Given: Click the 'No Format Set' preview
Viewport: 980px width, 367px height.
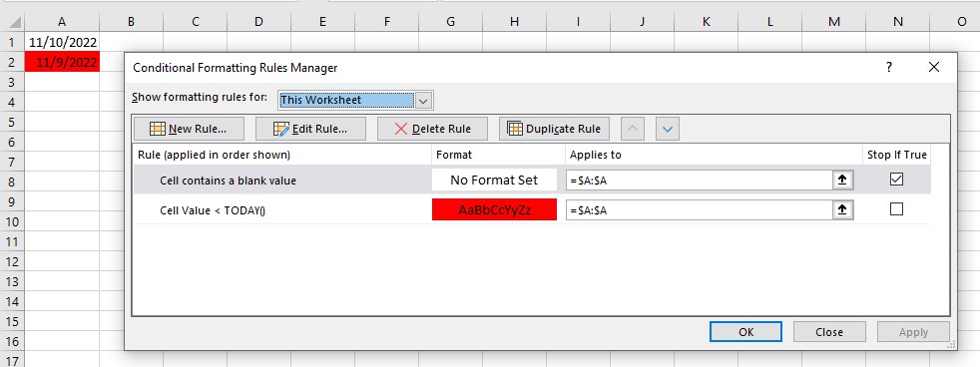Looking at the screenshot, I should [494, 181].
